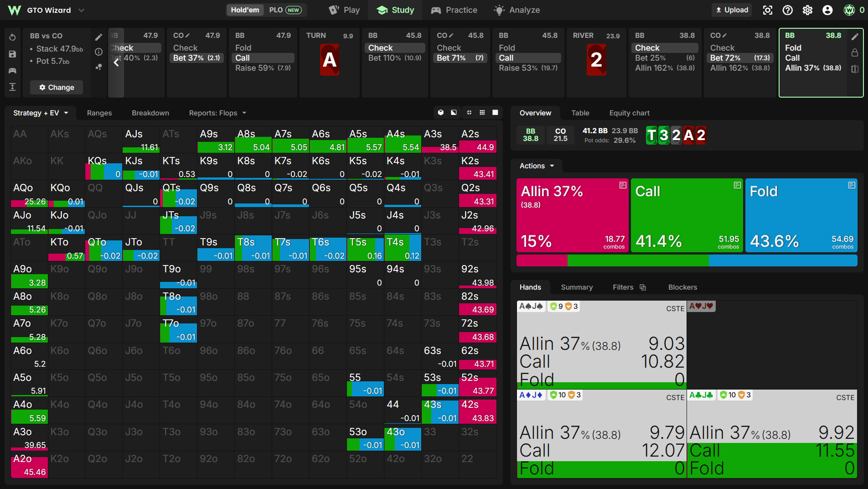Click the three-bubbles icon below the info icon
868x489 pixels.
tap(98, 67)
